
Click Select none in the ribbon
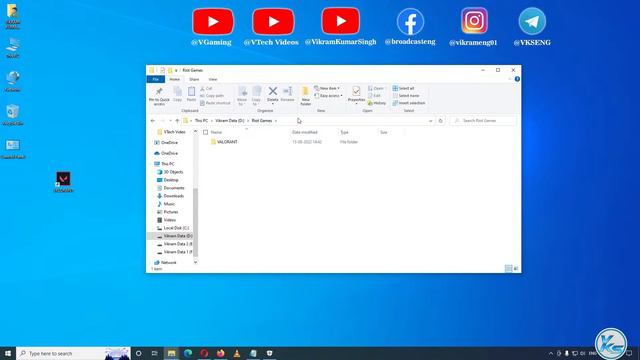pos(406,96)
